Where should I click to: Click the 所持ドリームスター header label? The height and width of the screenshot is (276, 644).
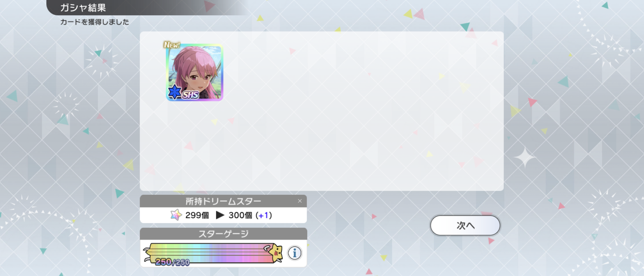tap(223, 201)
